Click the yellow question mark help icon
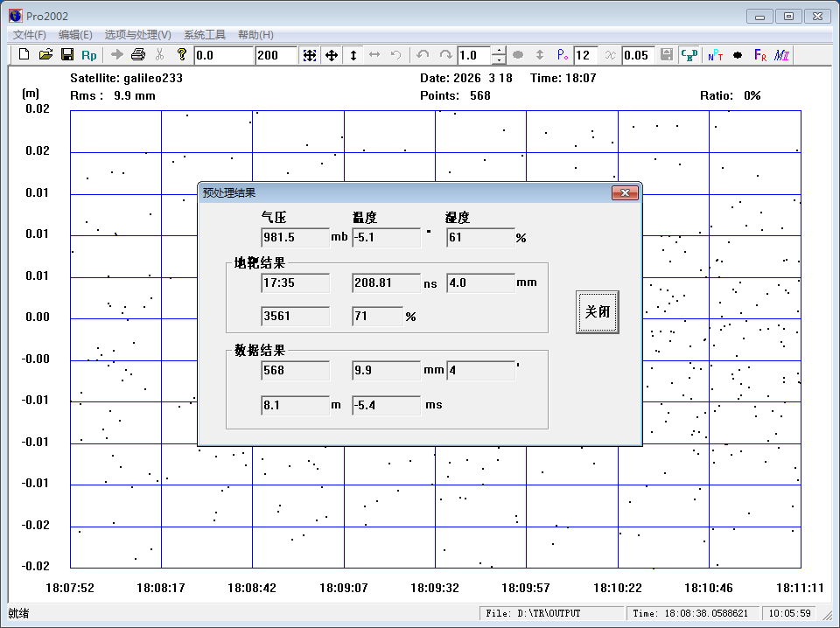The width and height of the screenshot is (840, 628). (182, 55)
